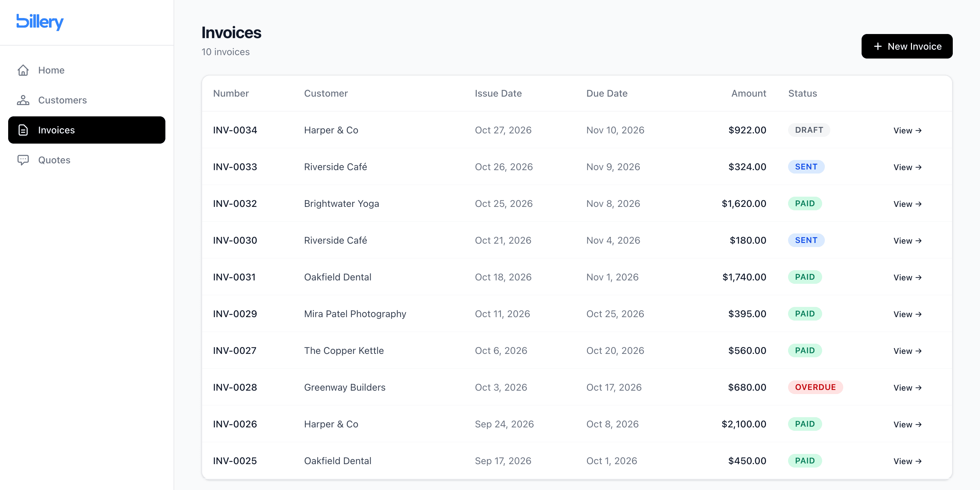View invoice INV-0027

pyautogui.click(x=907, y=351)
